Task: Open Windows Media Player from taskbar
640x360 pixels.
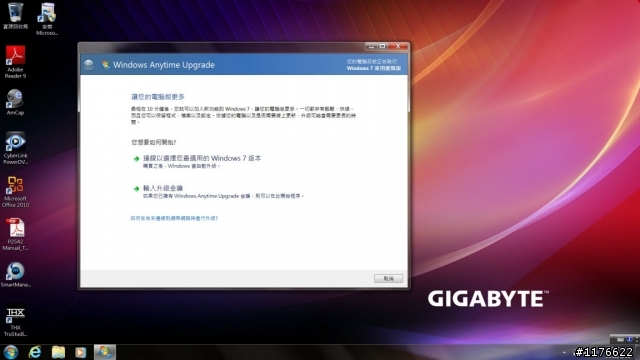Action: pyautogui.click(x=81, y=352)
